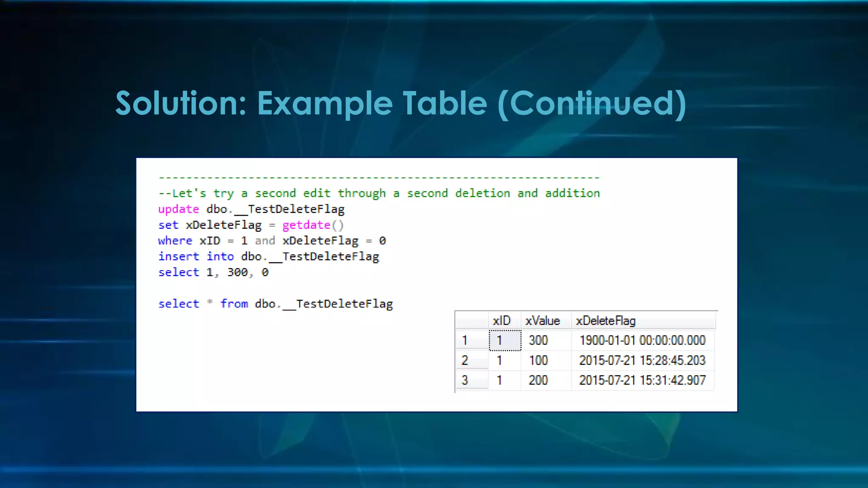Click the xValue cell showing 300
This screenshot has height=488, width=868.
coord(546,340)
